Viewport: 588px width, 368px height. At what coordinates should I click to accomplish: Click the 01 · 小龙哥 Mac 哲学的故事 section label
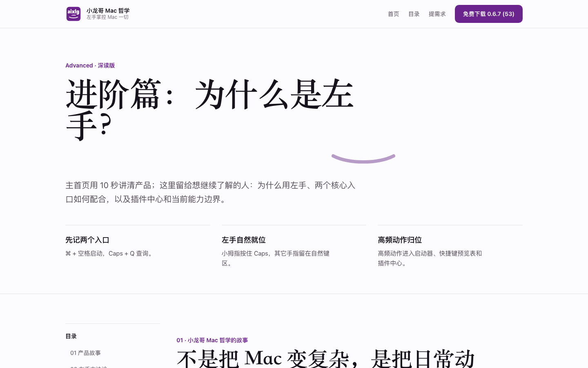[212, 340]
